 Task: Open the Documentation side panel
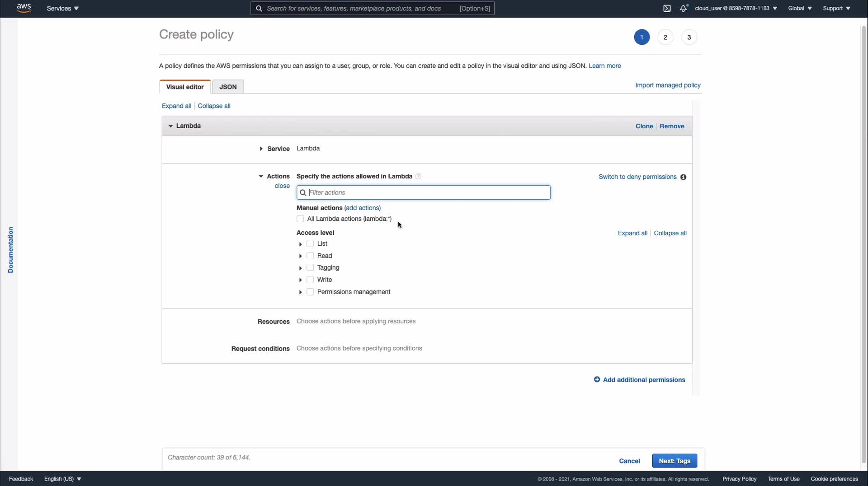10,250
